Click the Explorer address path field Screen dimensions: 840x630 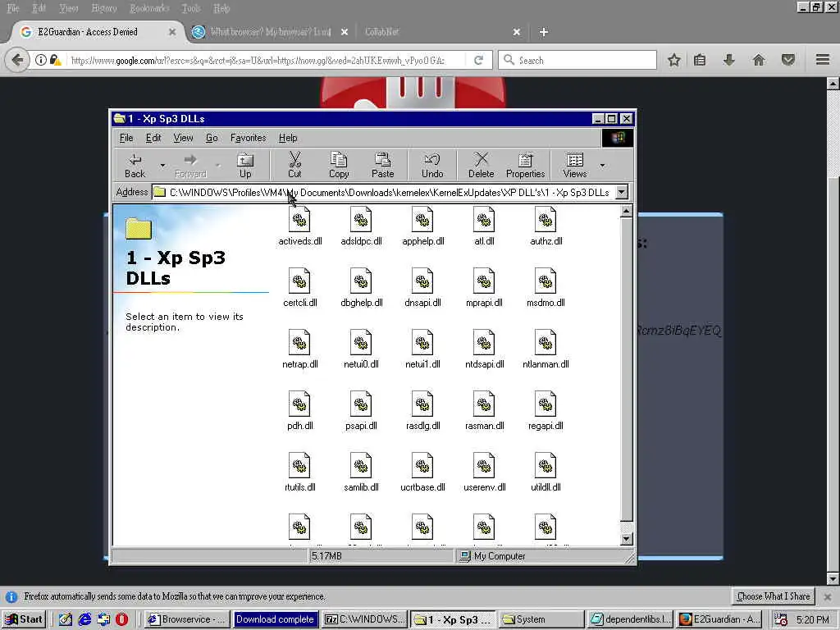[x=384, y=192]
